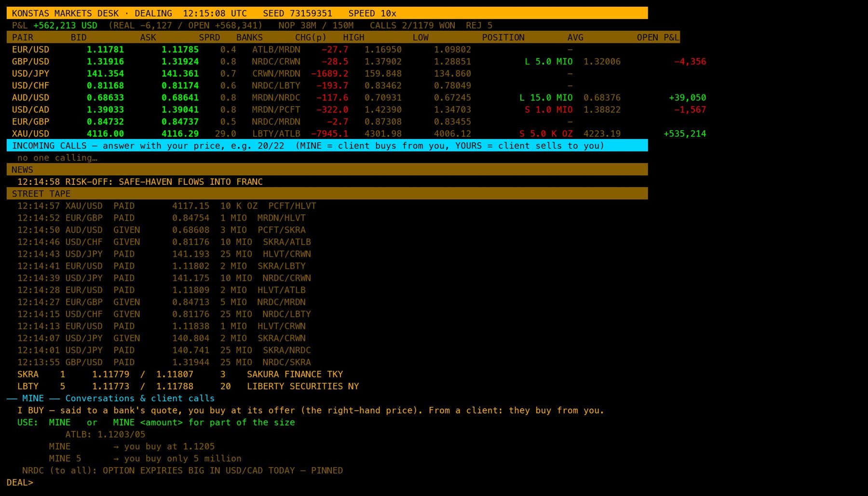Click the BANKS column header
The width and height of the screenshot is (868, 496).
click(x=249, y=37)
